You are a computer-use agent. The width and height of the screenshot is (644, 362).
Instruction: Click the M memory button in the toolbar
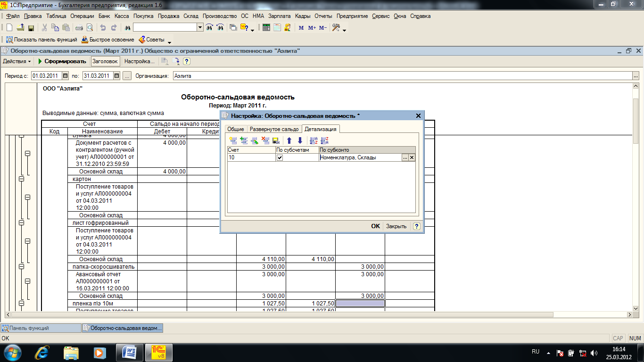[x=301, y=28]
